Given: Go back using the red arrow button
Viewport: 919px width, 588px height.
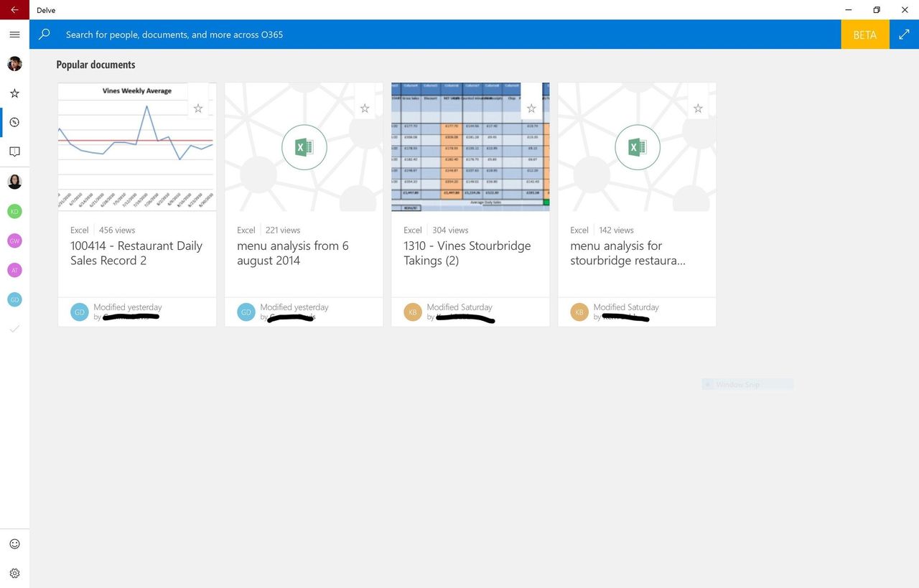Looking at the screenshot, I should pyautogui.click(x=14, y=10).
